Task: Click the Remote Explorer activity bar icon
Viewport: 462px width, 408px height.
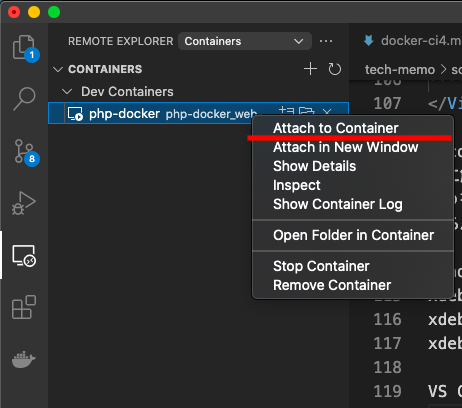Action: point(24,255)
